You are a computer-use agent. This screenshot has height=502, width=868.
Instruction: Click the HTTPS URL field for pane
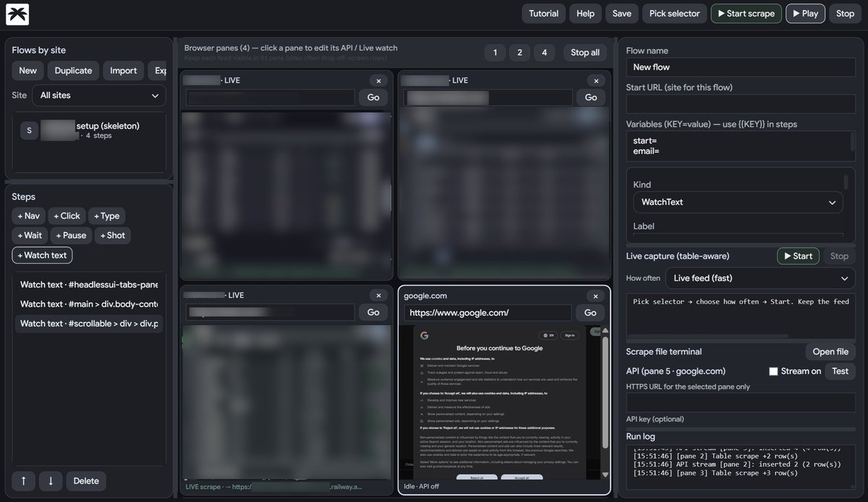741,402
